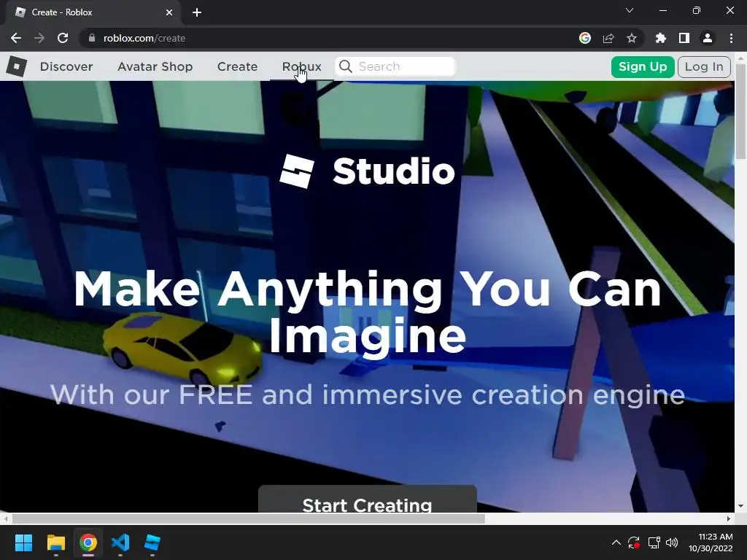Bookmark this page with the star icon
This screenshot has height=560, width=747.
click(632, 38)
